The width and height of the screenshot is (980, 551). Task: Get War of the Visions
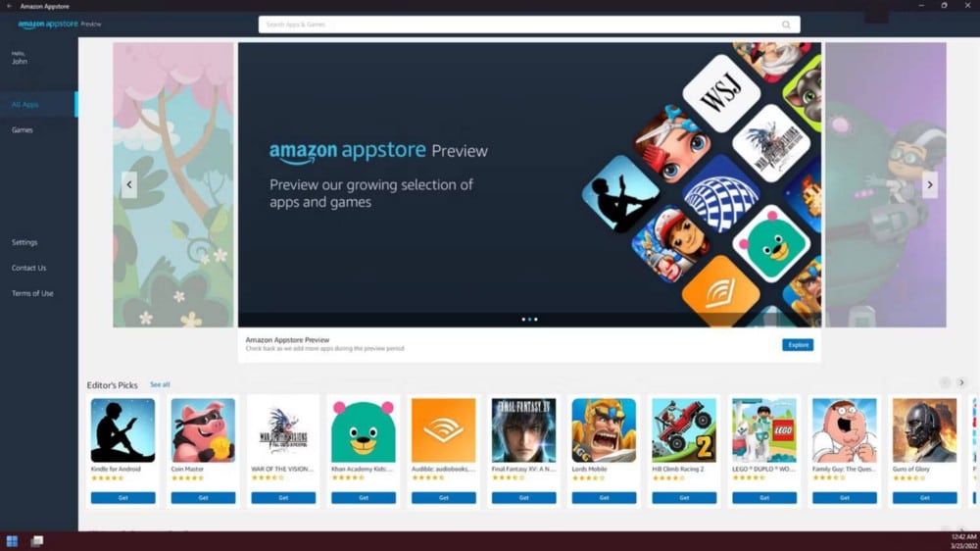[x=283, y=498]
